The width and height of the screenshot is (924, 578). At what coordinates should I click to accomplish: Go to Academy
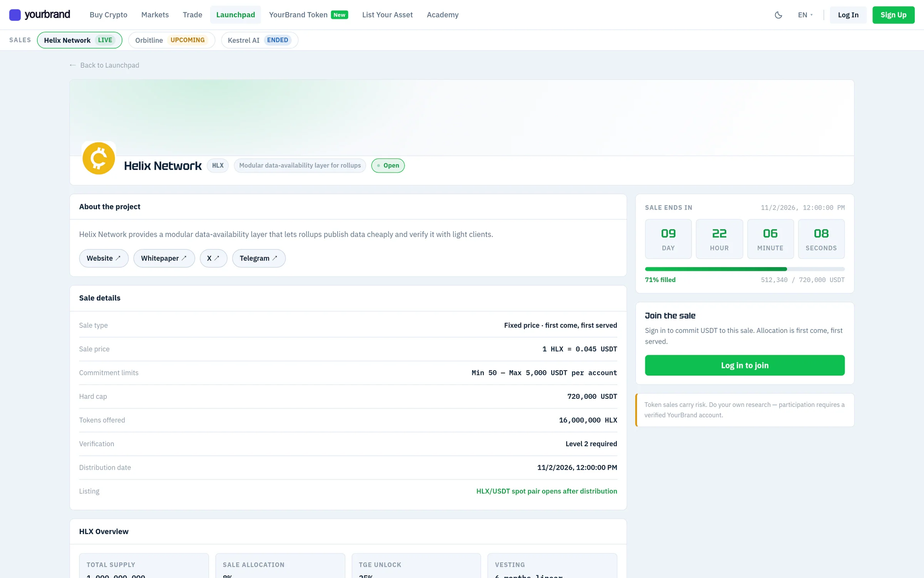click(442, 15)
